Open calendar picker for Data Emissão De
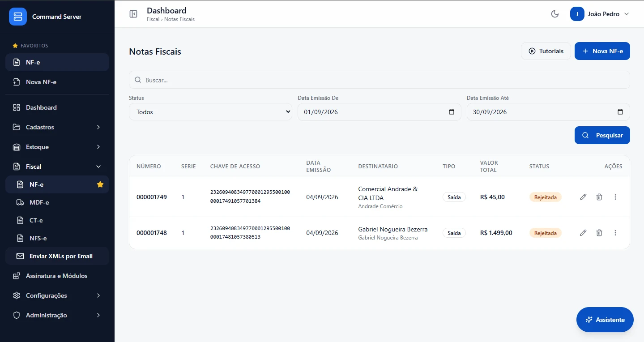The width and height of the screenshot is (644, 342). pyautogui.click(x=452, y=112)
